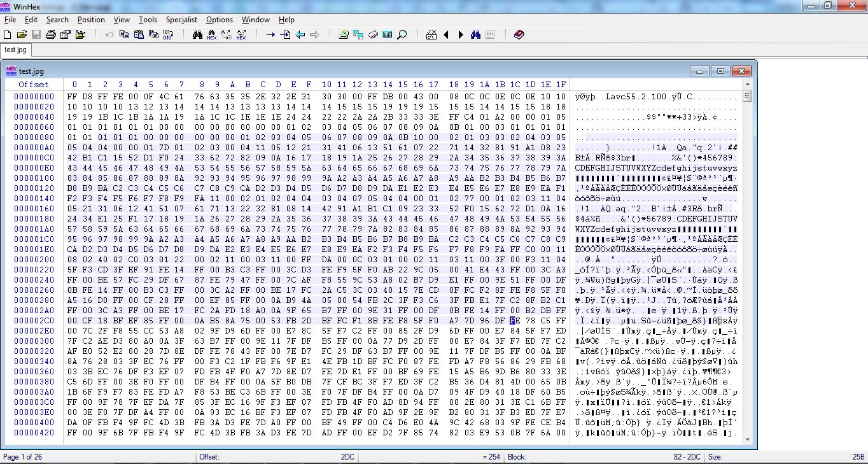Viewport: 868px width, 464px height.
Task: Click offset row 000002C0
Action: [33, 321]
